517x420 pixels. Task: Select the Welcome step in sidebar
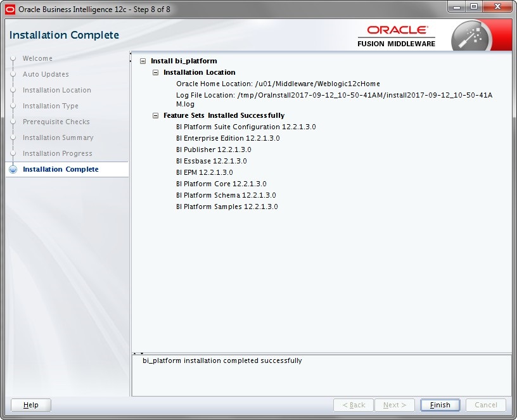(37, 58)
